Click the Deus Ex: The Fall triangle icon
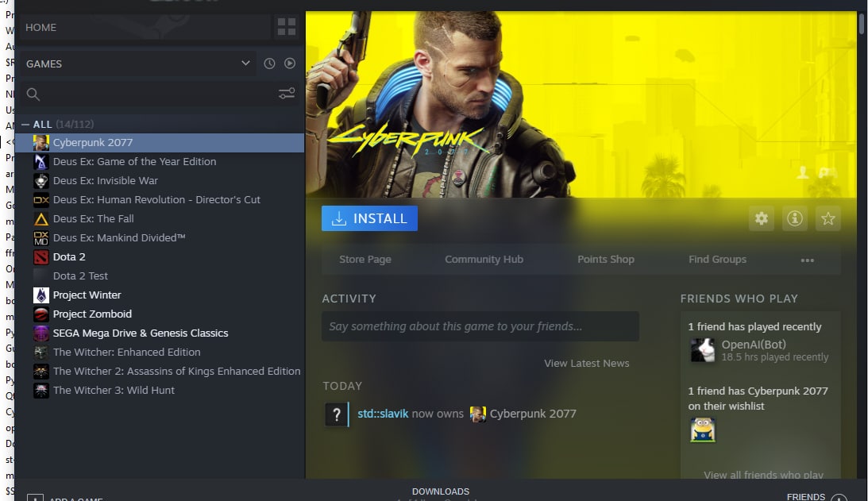 41,219
